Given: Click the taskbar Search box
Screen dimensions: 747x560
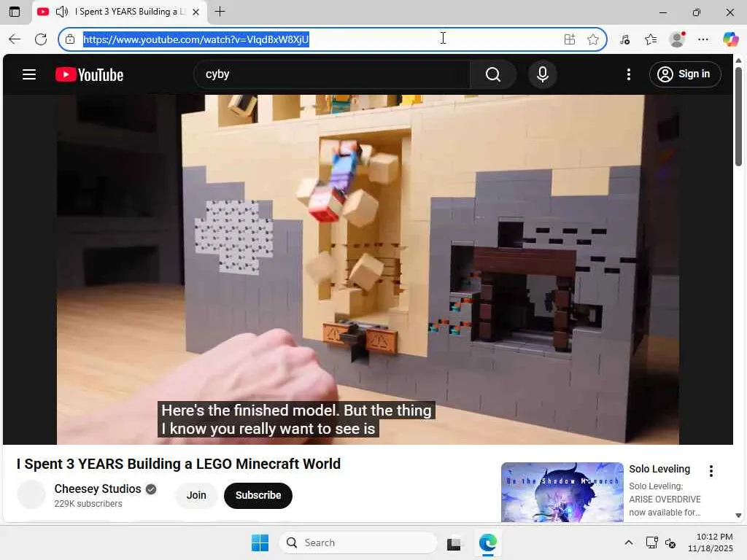Looking at the screenshot, I should pos(357,542).
